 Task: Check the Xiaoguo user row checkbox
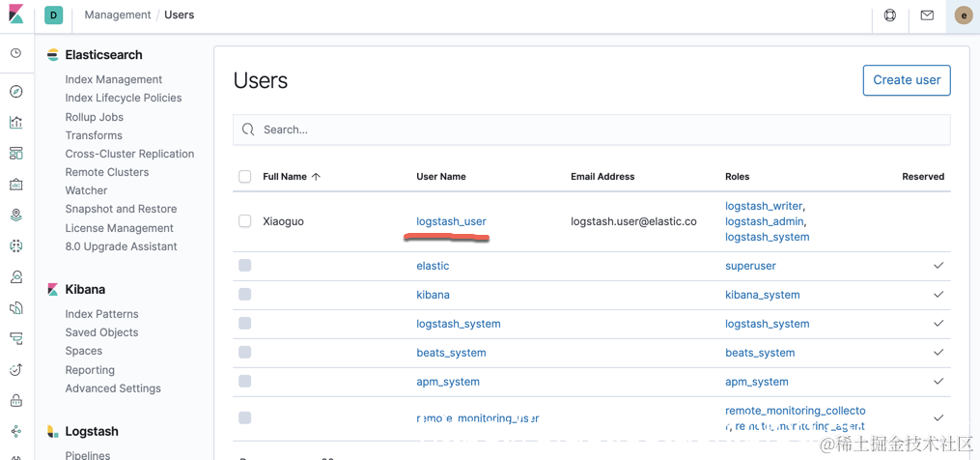click(245, 221)
